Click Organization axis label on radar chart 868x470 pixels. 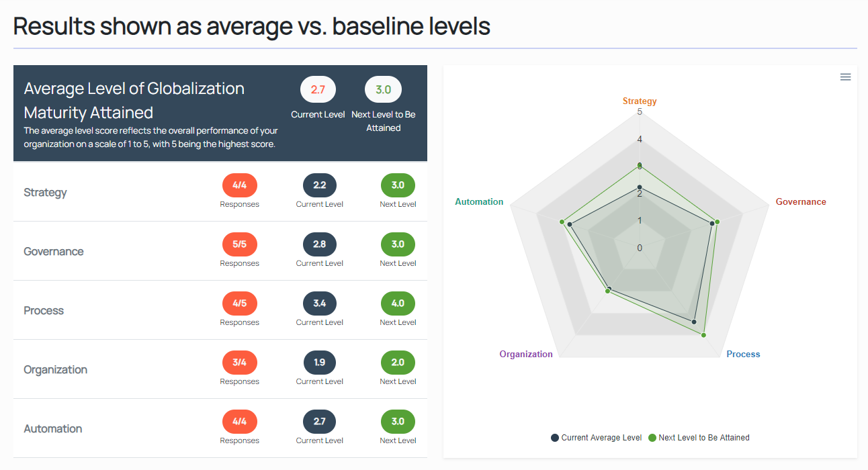[x=526, y=355]
